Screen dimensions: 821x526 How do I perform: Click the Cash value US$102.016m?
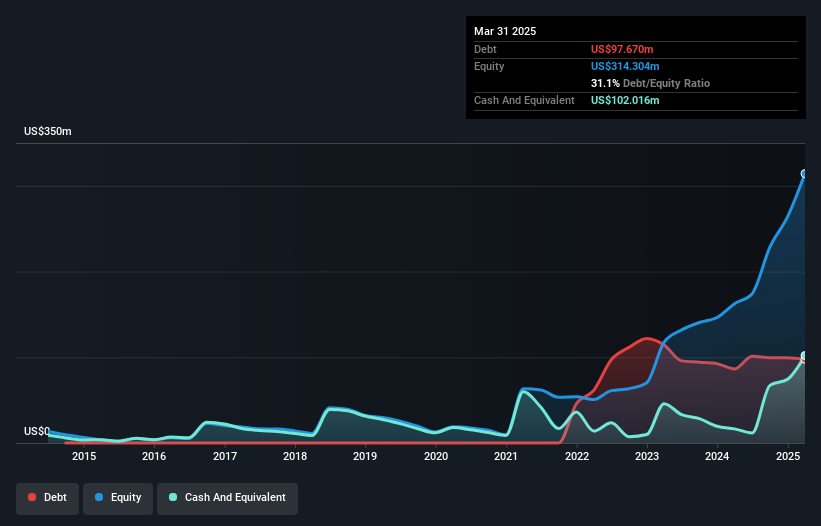coord(625,100)
